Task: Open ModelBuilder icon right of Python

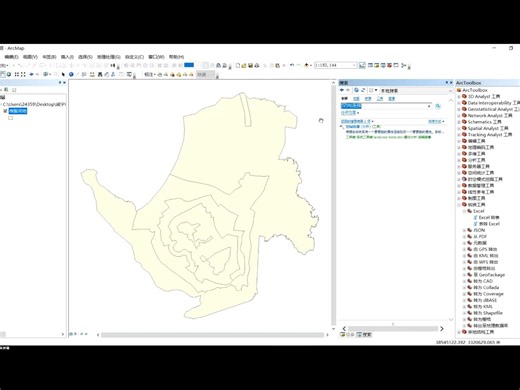Action: click(404, 65)
